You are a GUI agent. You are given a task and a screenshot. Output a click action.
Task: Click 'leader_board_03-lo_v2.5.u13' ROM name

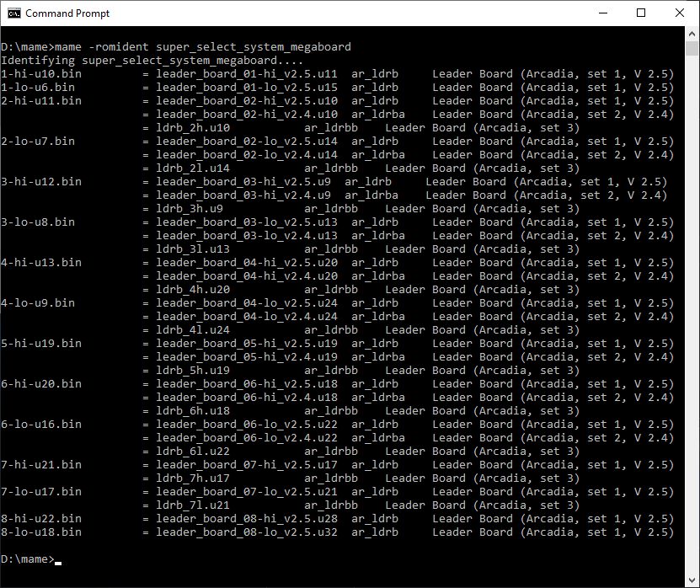tap(247, 222)
